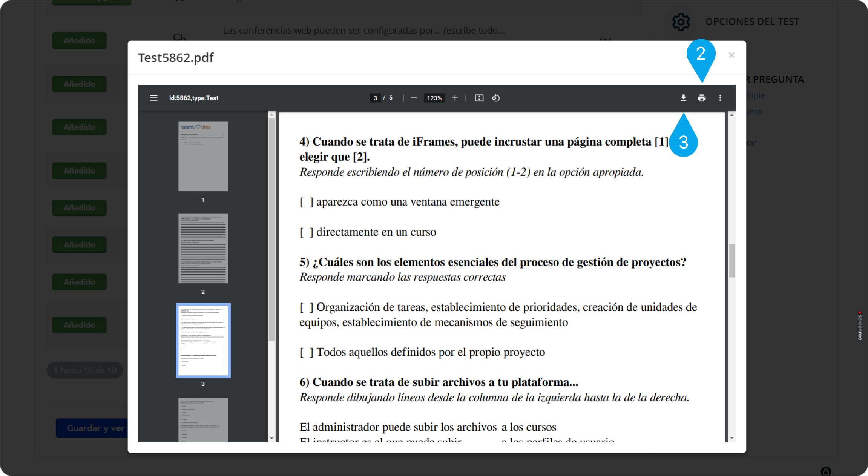Click the total page count 5

[x=391, y=98]
